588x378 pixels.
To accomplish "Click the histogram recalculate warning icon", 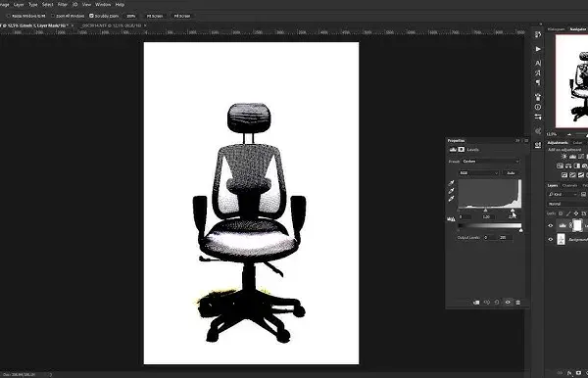I will click(451, 218).
